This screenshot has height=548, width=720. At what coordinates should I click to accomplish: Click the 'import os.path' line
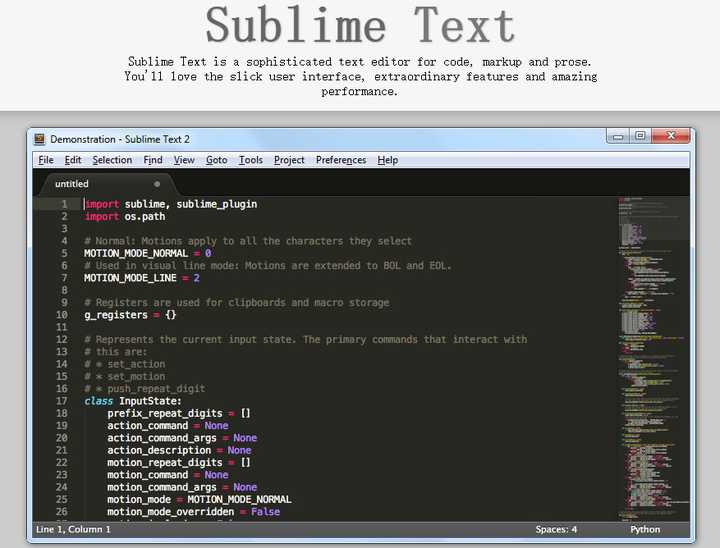[124, 216]
